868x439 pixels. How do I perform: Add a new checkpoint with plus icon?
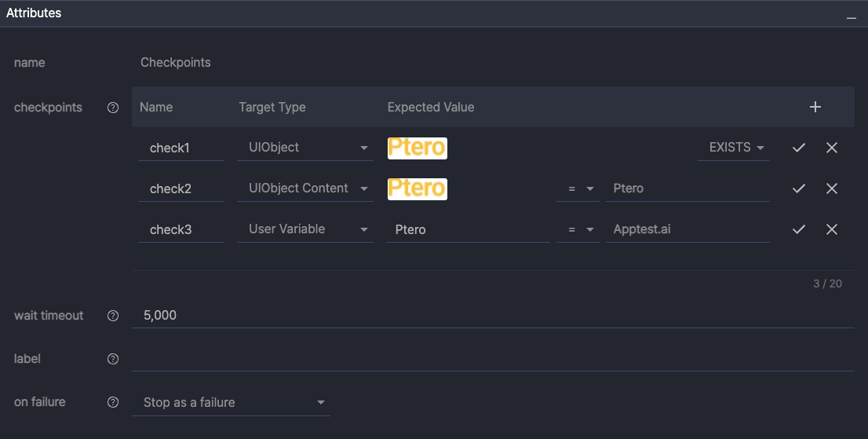coord(815,107)
